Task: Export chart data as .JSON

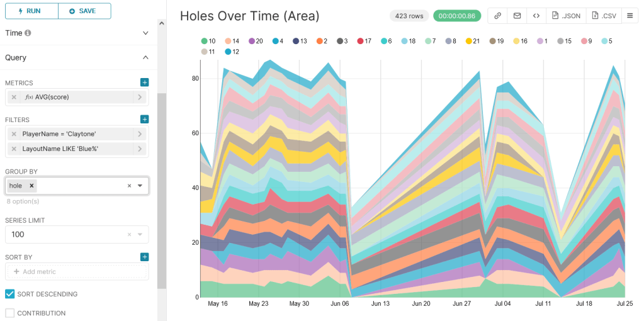Action: (565, 16)
